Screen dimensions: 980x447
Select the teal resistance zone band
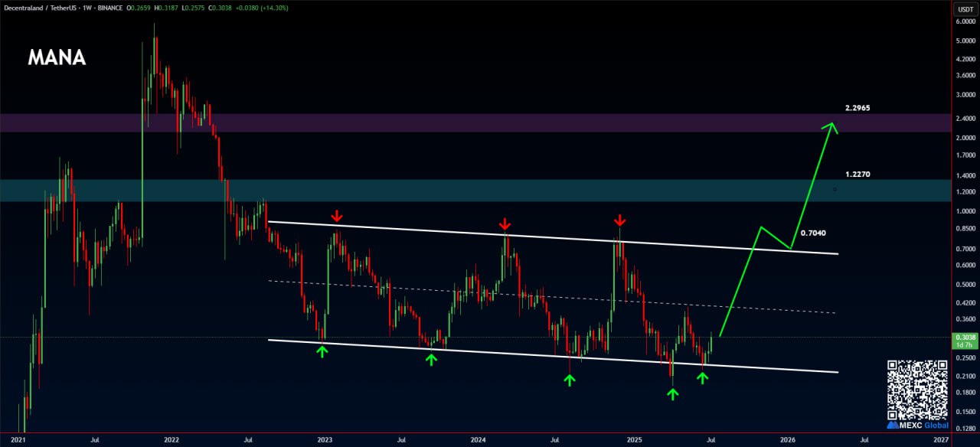(x=459, y=191)
